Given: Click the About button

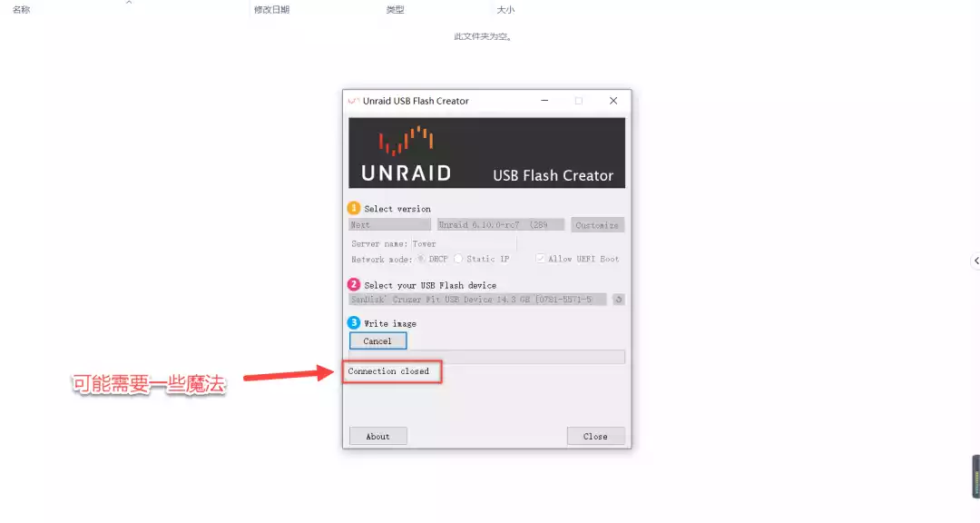Looking at the screenshot, I should (x=377, y=436).
